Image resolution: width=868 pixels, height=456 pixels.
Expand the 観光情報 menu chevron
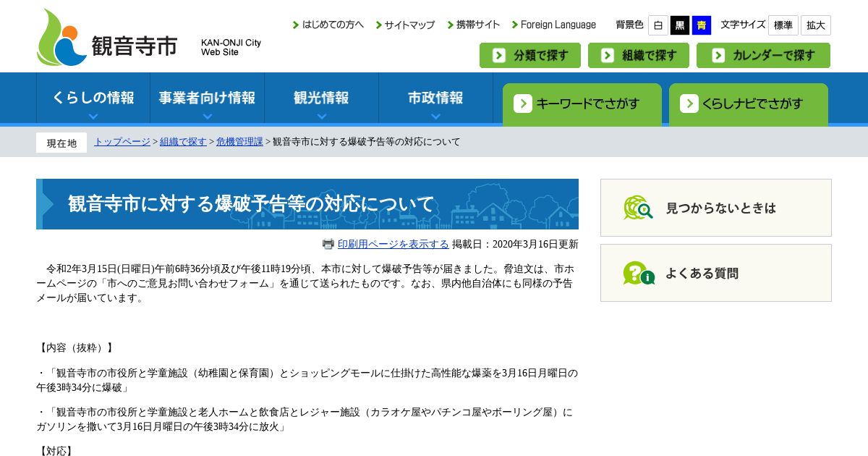321,116
